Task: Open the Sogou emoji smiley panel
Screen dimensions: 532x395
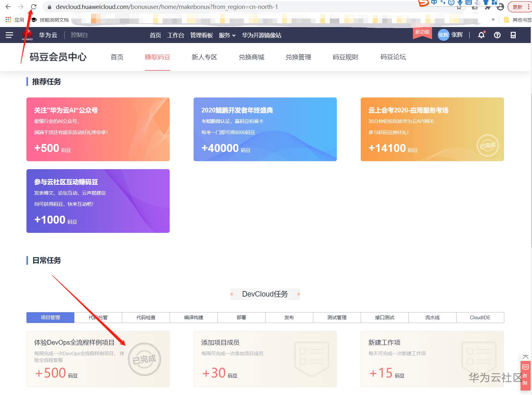Action: pyautogui.click(x=451, y=3)
